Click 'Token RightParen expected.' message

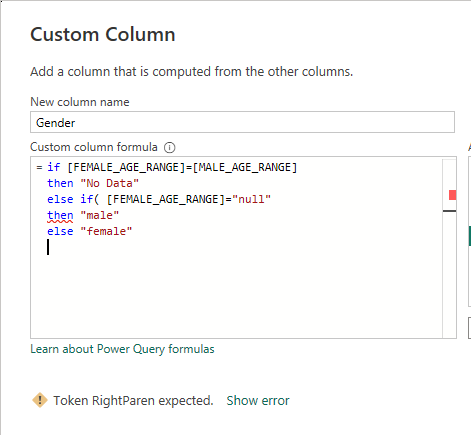pos(133,400)
